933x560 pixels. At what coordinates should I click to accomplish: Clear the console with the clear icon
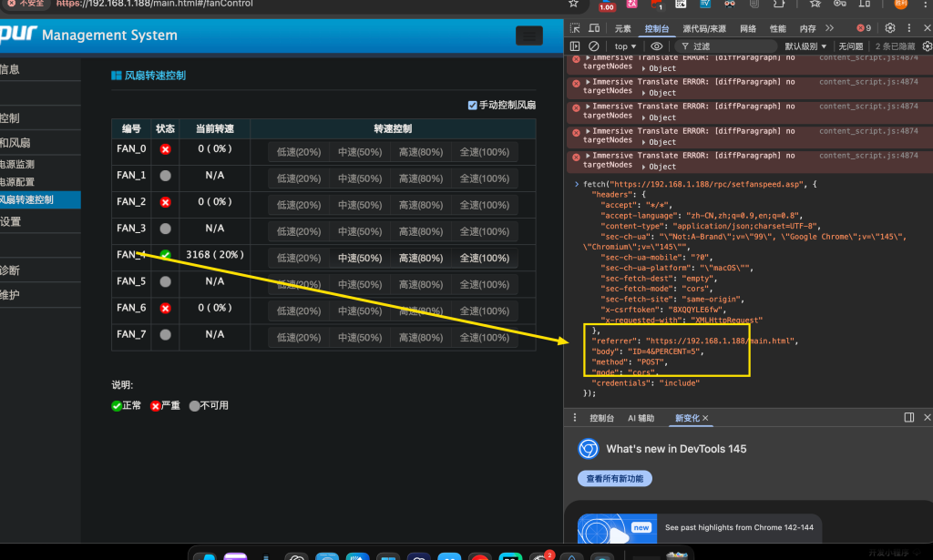point(594,46)
